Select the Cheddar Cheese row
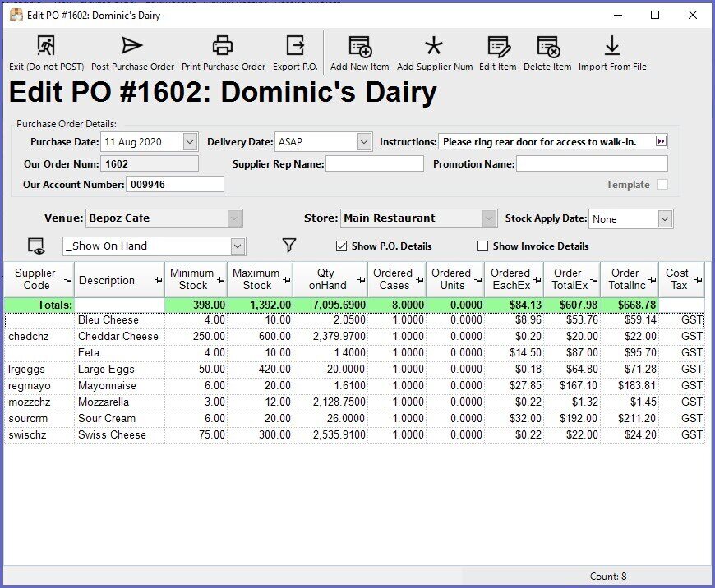The image size is (715, 588). (354, 337)
